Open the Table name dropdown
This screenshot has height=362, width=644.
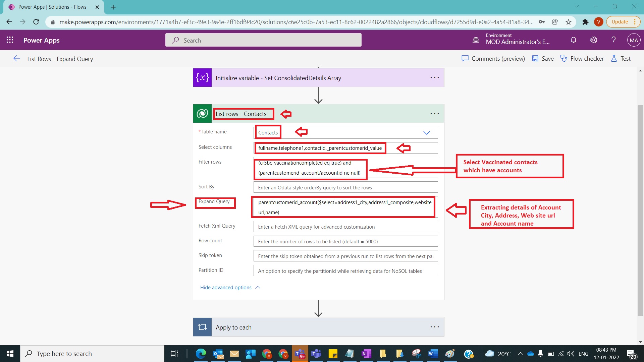(x=427, y=132)
